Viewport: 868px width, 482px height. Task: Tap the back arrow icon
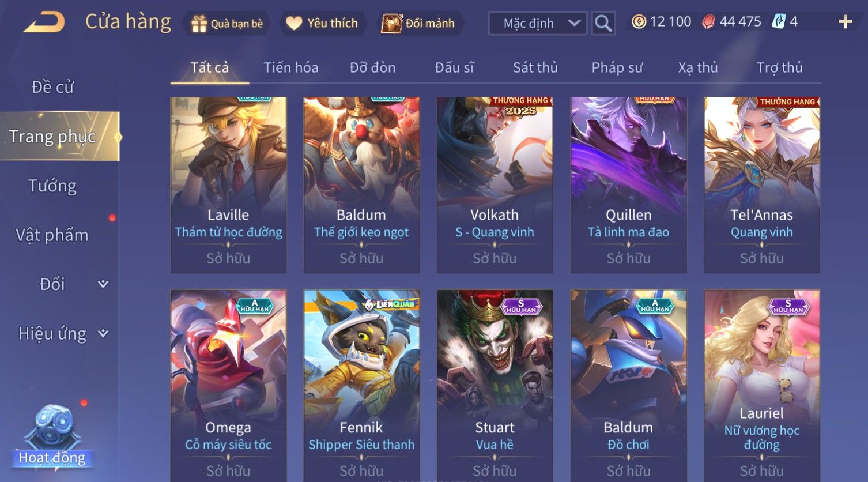click(x=44, y=22)
